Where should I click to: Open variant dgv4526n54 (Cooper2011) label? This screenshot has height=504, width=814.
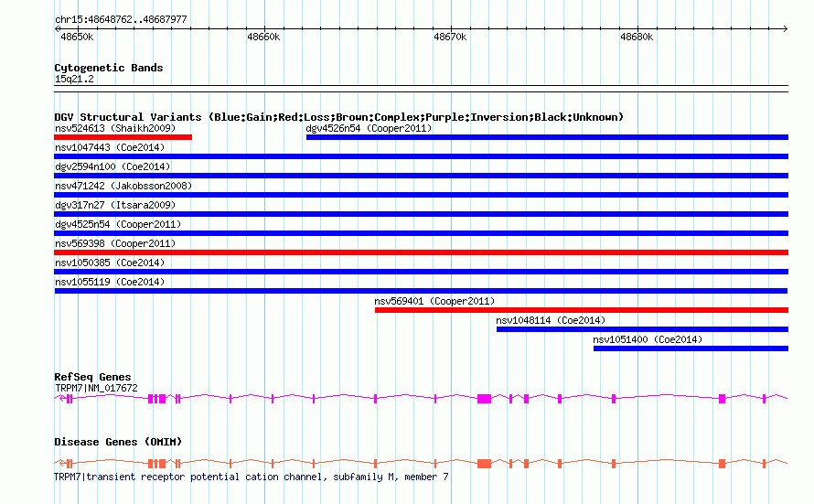[369, 128]
